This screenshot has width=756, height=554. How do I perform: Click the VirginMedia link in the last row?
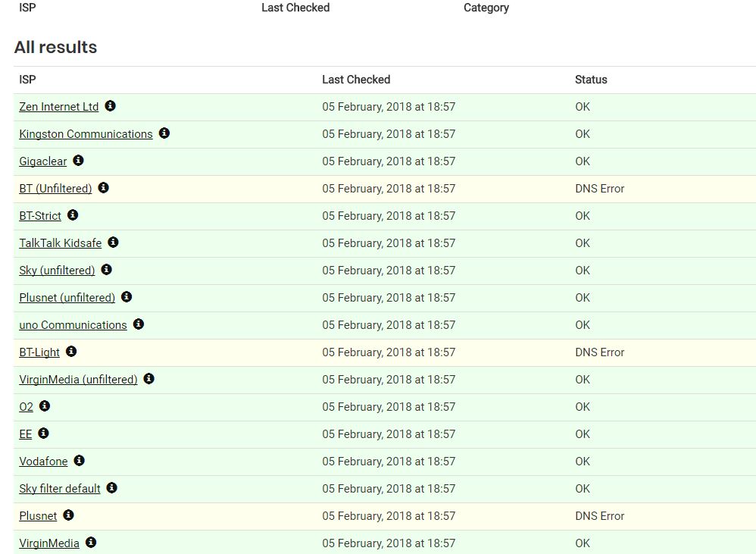click(49, 543)
